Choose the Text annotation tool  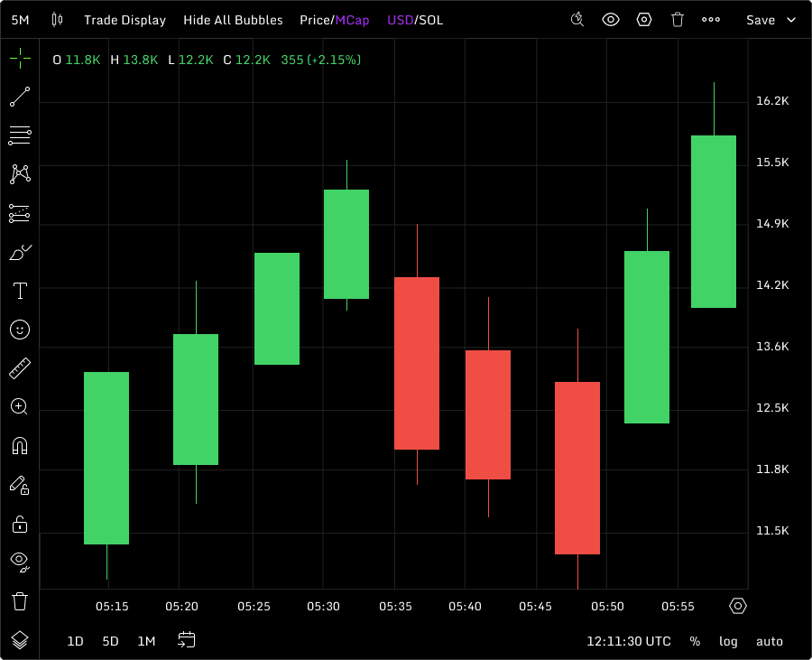tap(20, 291)
